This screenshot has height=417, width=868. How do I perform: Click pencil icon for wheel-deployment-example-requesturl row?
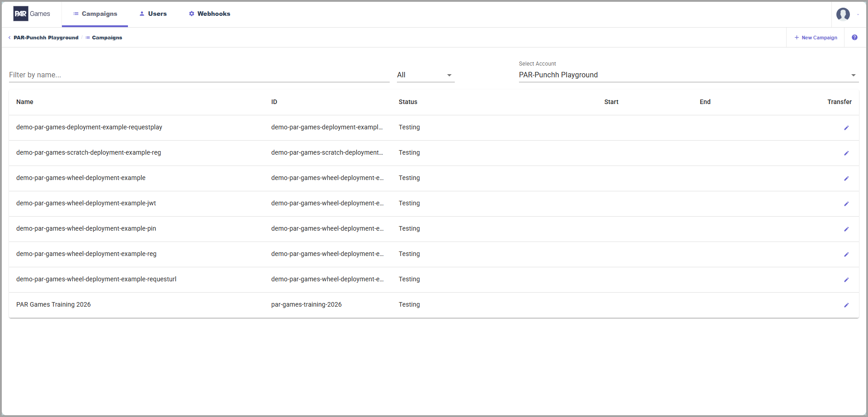coord(846,280)
